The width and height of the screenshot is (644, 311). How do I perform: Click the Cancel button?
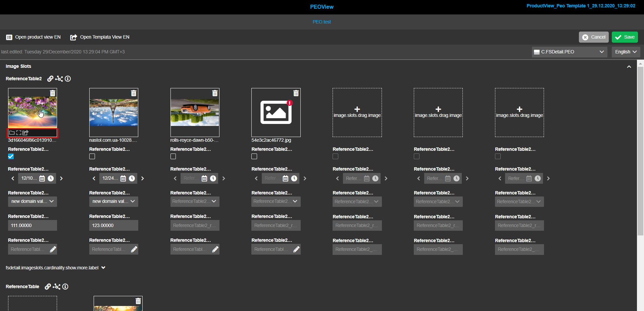(593, 37)
